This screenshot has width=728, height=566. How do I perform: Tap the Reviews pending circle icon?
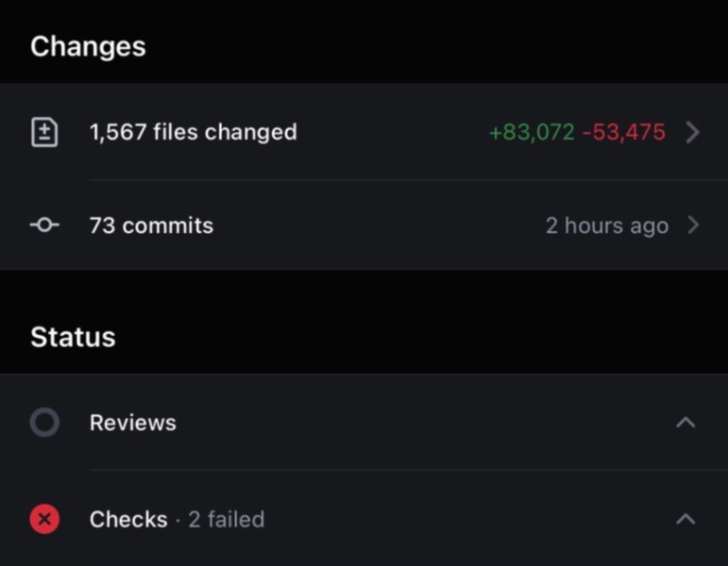coord(44,422)
